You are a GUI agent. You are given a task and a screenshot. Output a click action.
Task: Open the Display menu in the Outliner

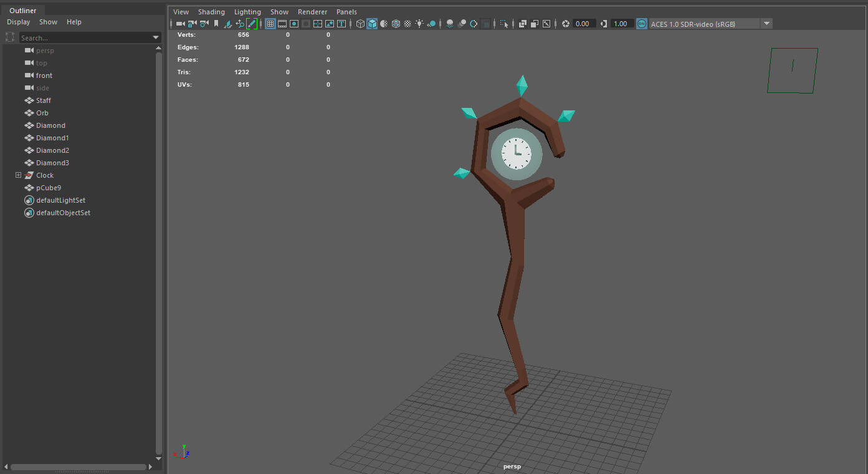[x=18, y=21]
